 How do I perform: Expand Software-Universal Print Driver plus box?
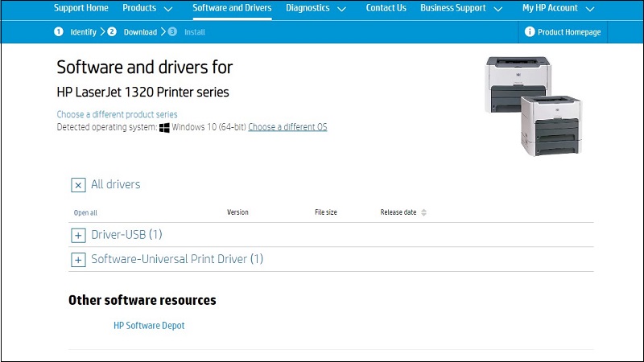pos(78,260)
